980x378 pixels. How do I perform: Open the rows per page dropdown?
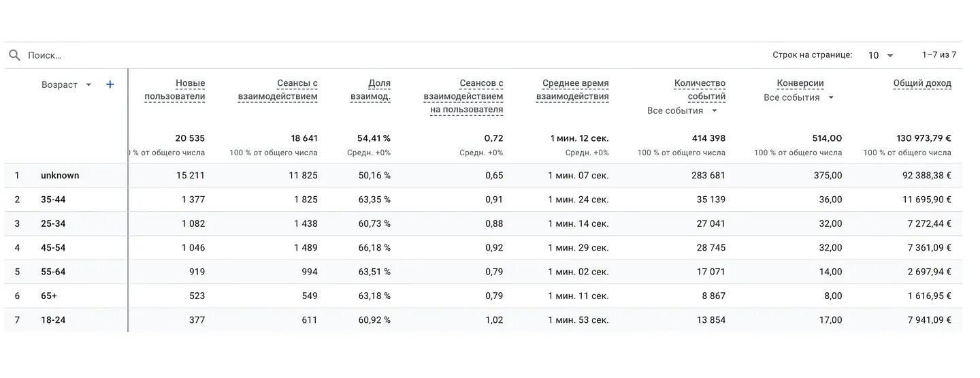[881, 55]
